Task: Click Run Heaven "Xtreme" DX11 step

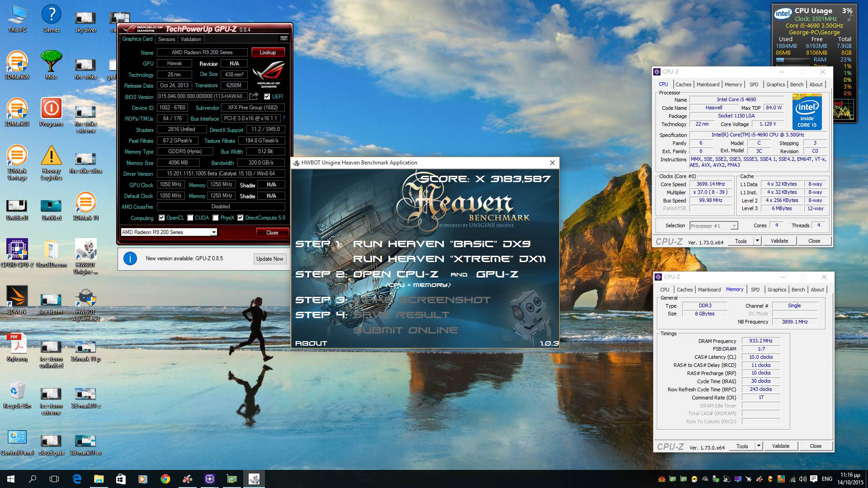Action: (x=449, y=259)
